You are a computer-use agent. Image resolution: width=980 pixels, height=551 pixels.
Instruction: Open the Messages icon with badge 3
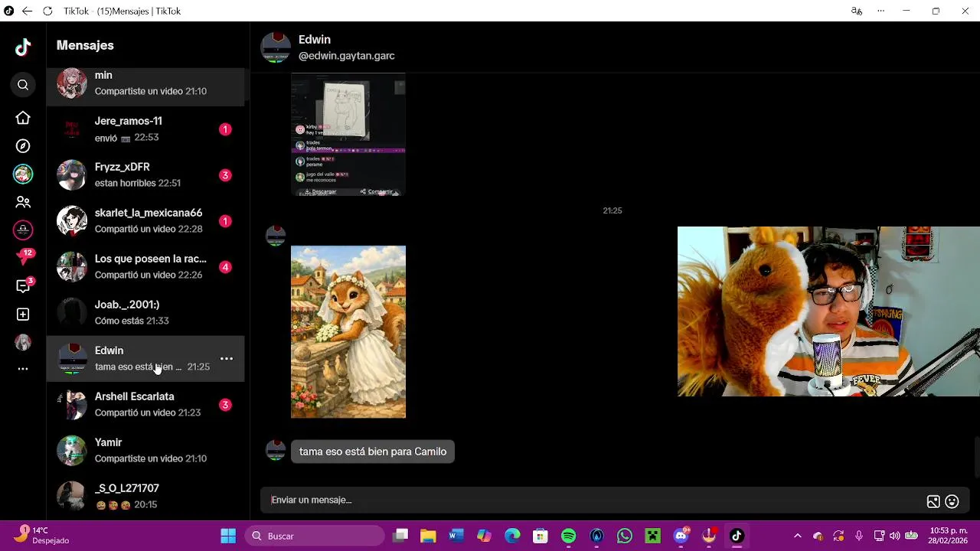24,285
